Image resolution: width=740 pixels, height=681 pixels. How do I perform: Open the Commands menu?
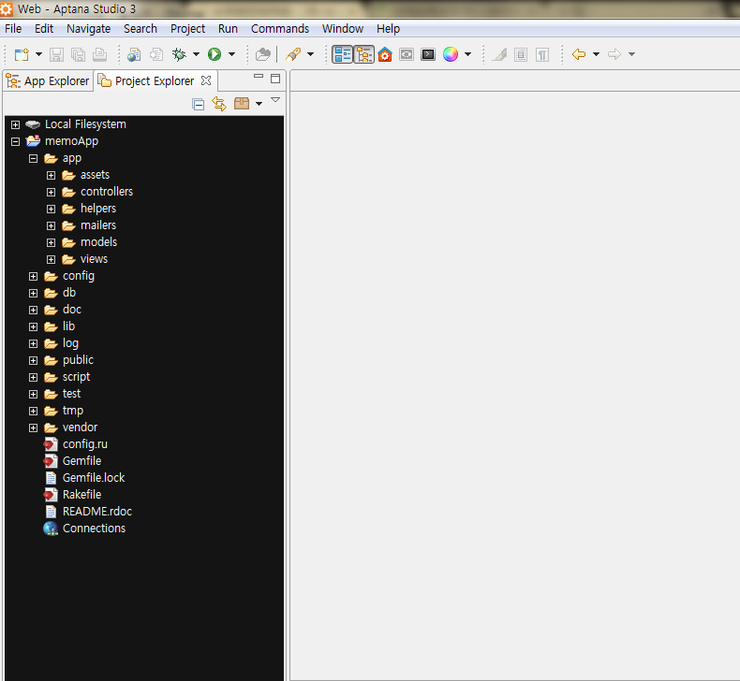(280, 29)
